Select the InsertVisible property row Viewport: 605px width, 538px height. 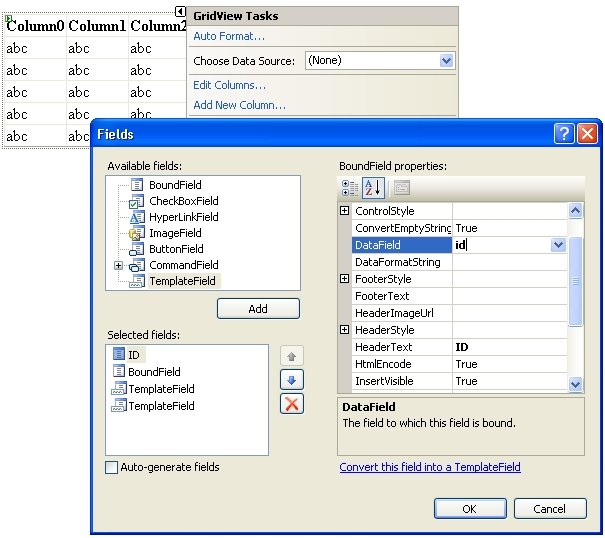point(460,381)
